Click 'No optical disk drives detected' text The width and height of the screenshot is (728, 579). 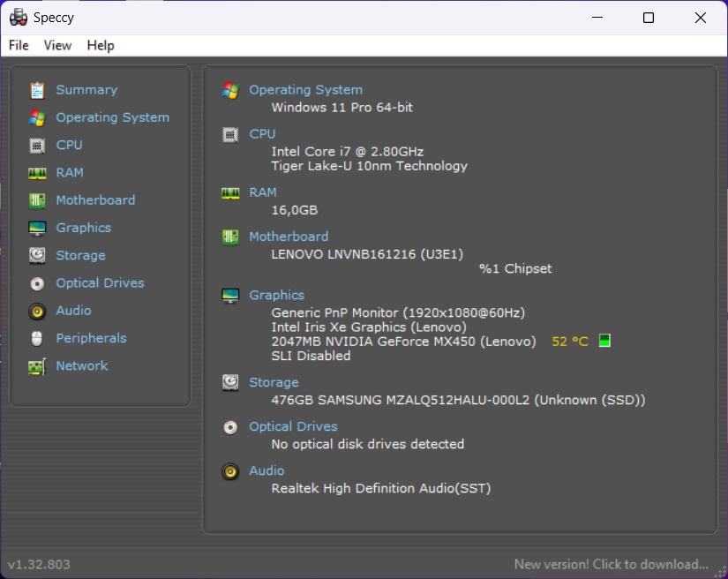(368, 444)
